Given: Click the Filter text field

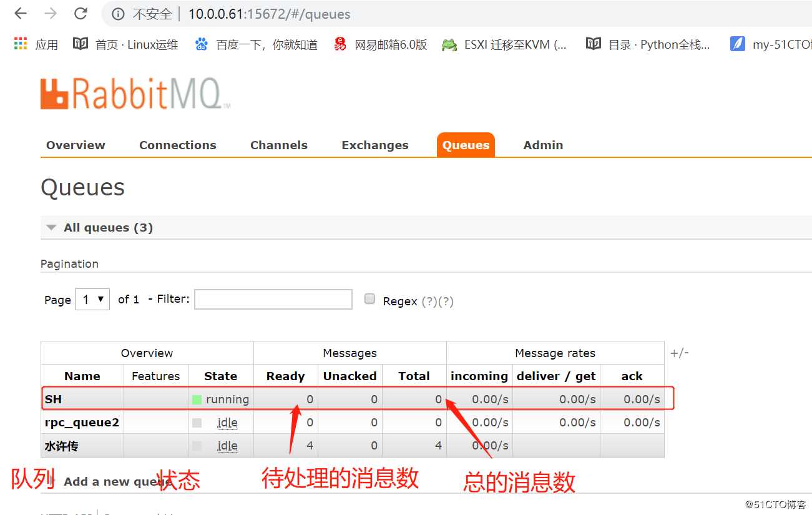Looking at the screenshot, I should click(273, 299).
